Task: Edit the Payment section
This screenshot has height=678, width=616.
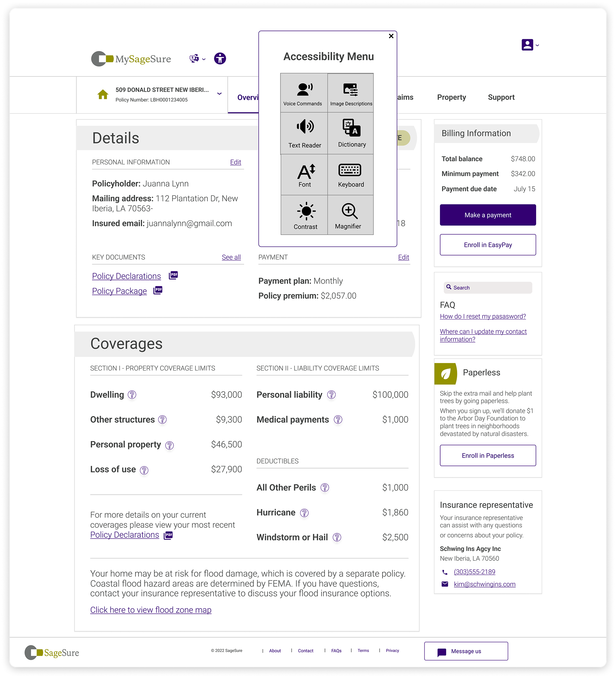Action: pyautogui.click(x=403, y=257)
